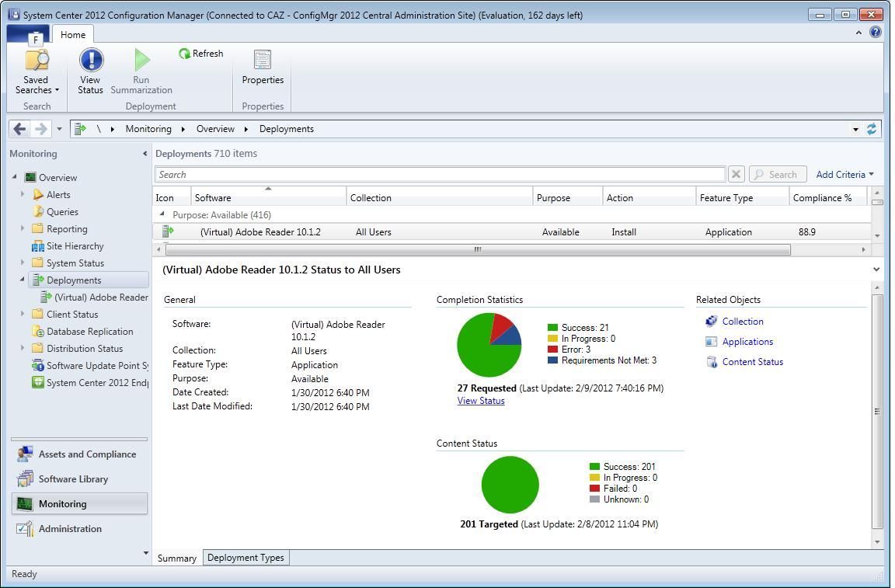
Task: Expand the System Status tree node
Action: 23,263
